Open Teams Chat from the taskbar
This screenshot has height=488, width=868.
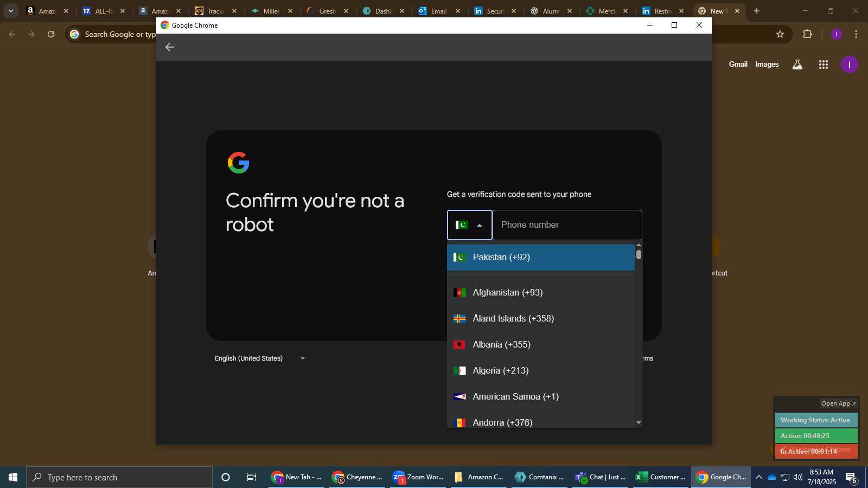600,477
